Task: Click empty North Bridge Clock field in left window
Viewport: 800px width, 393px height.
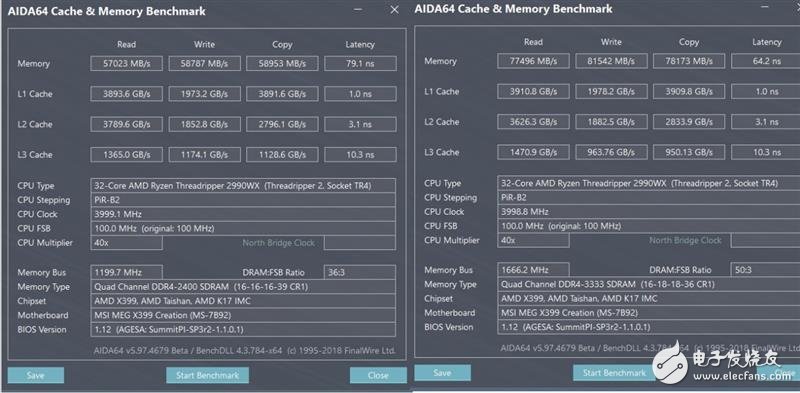Action: click(360, 242)
